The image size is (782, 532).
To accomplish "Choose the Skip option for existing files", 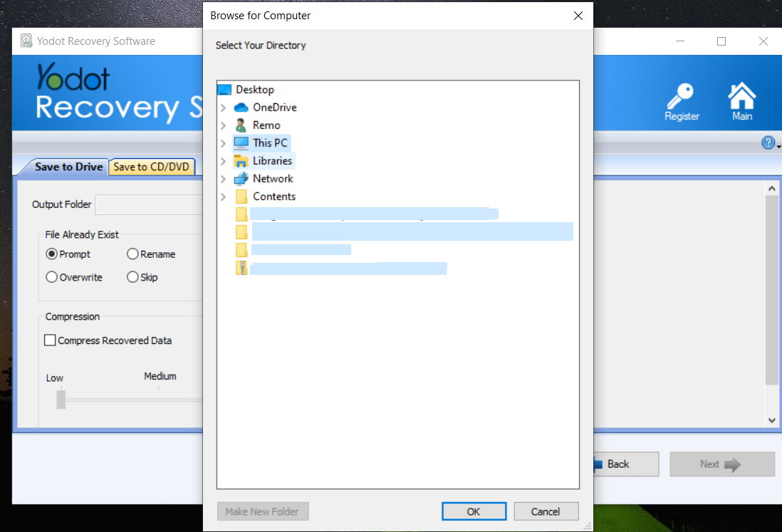I will point(132,277).
